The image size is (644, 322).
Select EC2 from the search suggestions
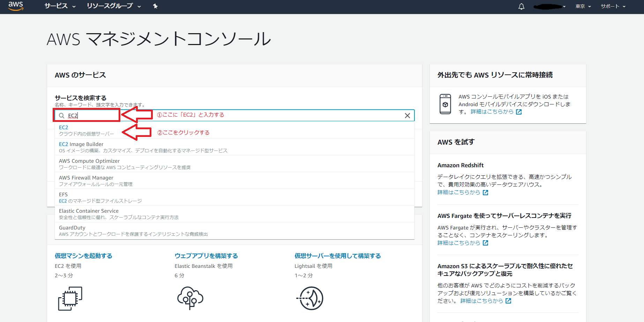click(64, 127)
